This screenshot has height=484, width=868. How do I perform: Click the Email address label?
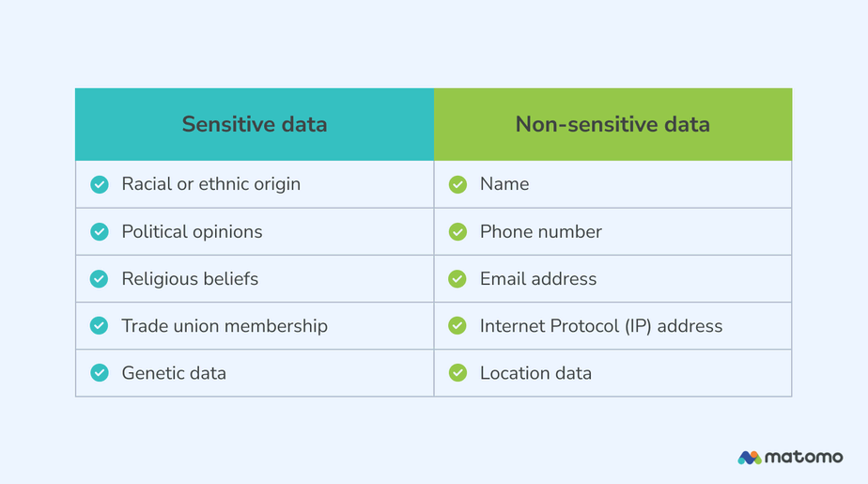click(538, 279)
